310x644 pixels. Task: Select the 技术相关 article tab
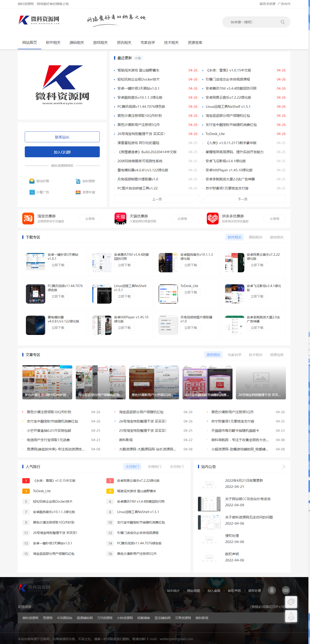255,355
